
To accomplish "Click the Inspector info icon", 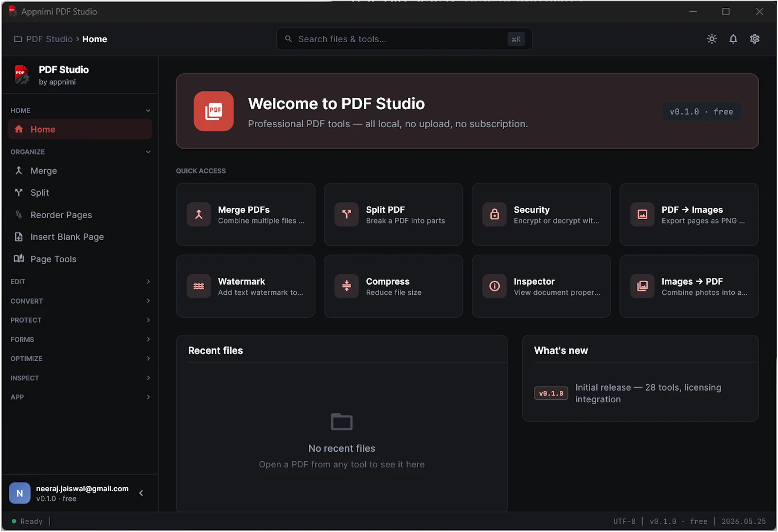I will (x=495, y=286).
